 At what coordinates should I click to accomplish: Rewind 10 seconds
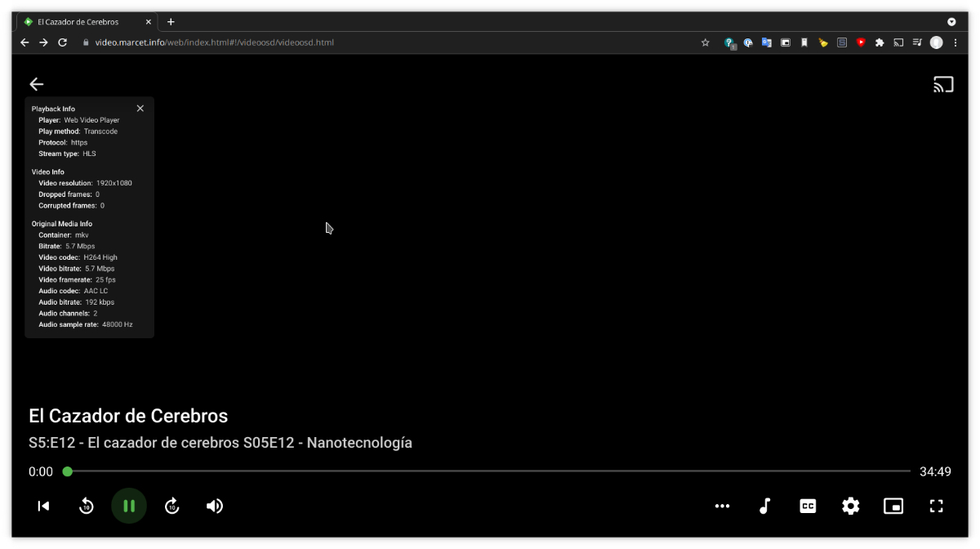[x=86, y=506]
